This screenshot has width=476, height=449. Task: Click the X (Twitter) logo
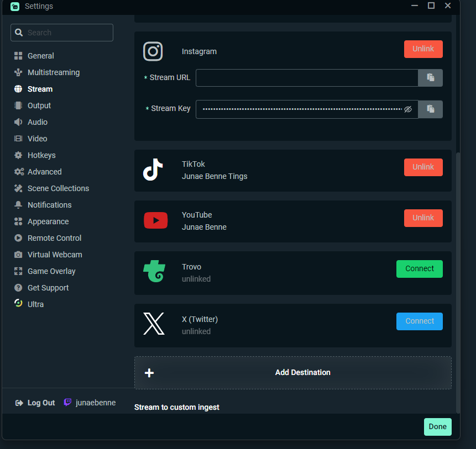coord(154,324)
